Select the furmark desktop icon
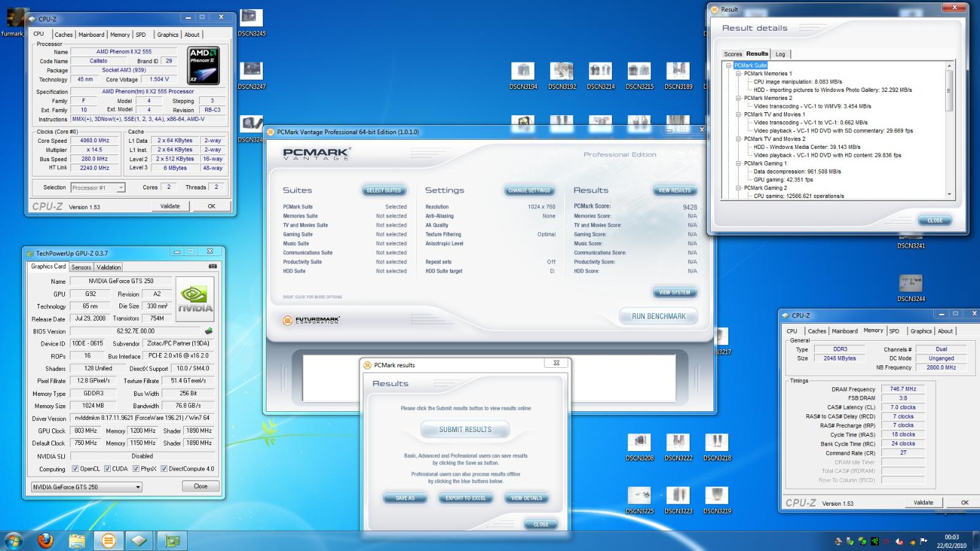Image resolution: width=980 pixels, height=551 pixels. tap(12, 22)
